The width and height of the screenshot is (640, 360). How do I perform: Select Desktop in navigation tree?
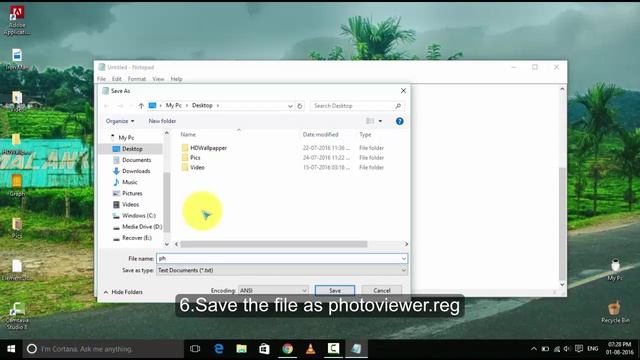click(x=132, y=149)
